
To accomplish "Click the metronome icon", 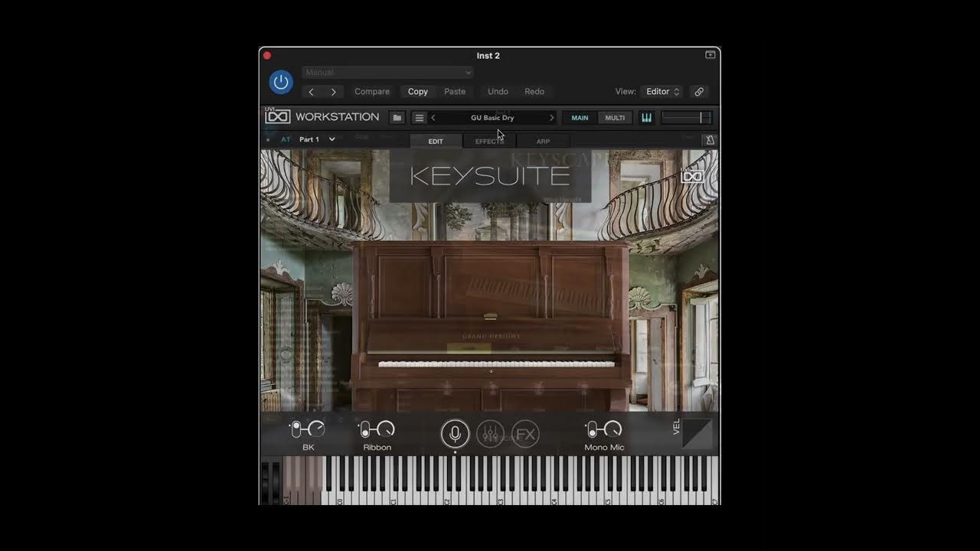I will click(710, 140).
